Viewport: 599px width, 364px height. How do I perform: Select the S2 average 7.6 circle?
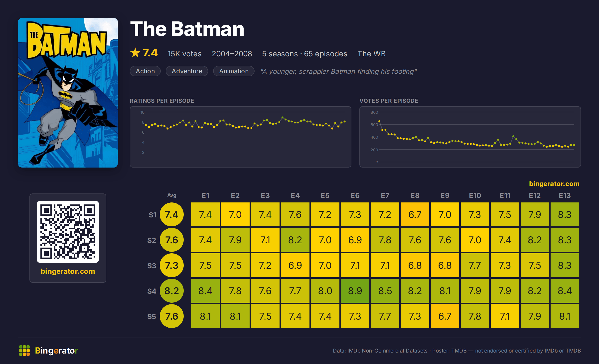click(172, 240)
